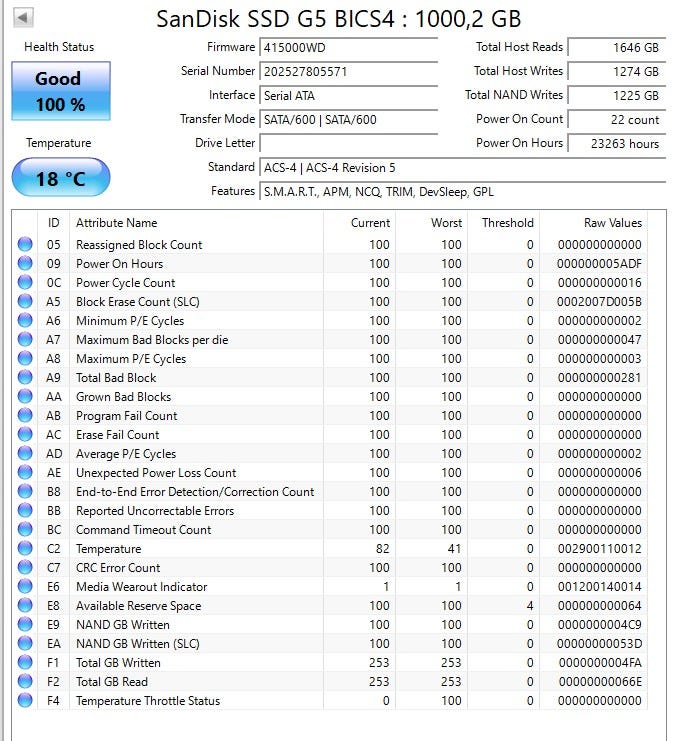Click status icon for Block Erase Count (SLC)
The width and height of the screenshot is (673, 741).
(x=25, y=301)
